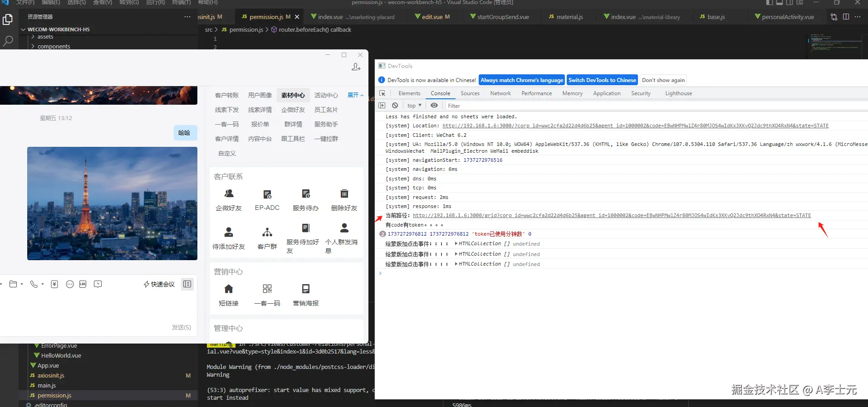868x407 pixels.
Task: Click Switch DevTools to Chinese button
Action: pyautogui.click(x=603, y=80)
